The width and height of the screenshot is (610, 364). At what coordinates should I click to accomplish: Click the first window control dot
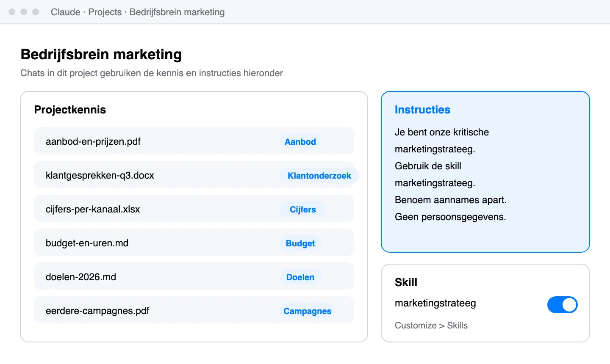(12, 12)
